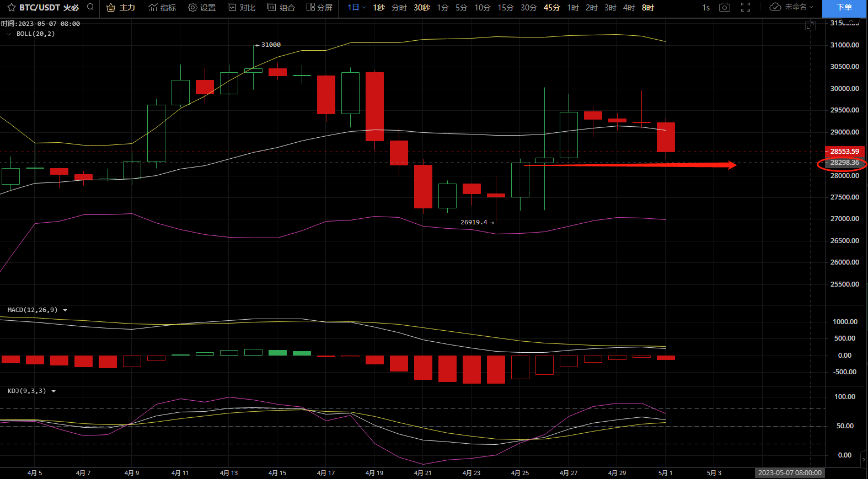Open 设置 chart settings

[202, 8]
